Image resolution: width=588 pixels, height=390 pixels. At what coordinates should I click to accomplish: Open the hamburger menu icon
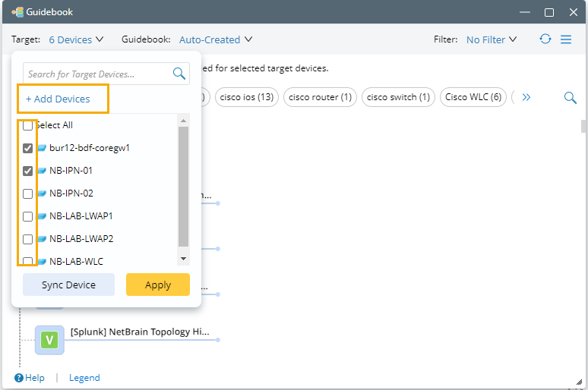pos(566,39)
